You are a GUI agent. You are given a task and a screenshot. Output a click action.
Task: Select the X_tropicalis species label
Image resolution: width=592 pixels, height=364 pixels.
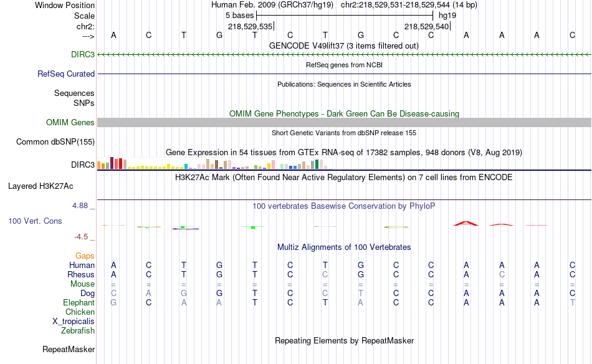pos(74,322)
